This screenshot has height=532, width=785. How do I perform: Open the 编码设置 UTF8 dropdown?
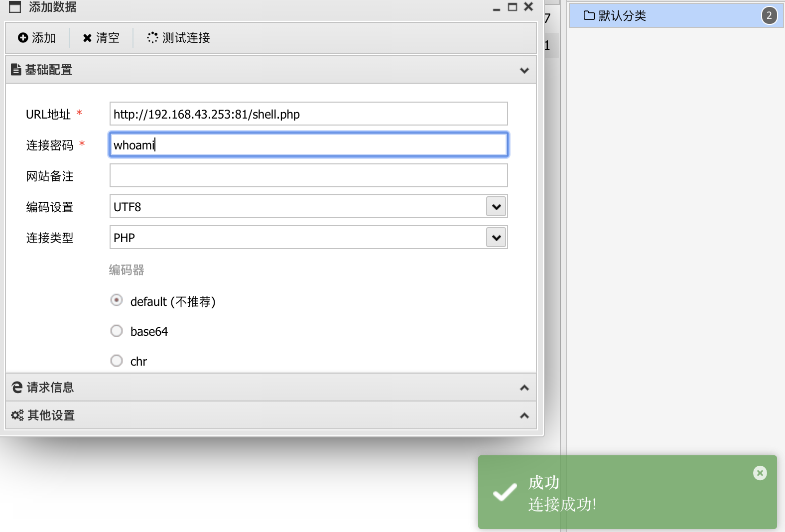click(x=496, y=207)
